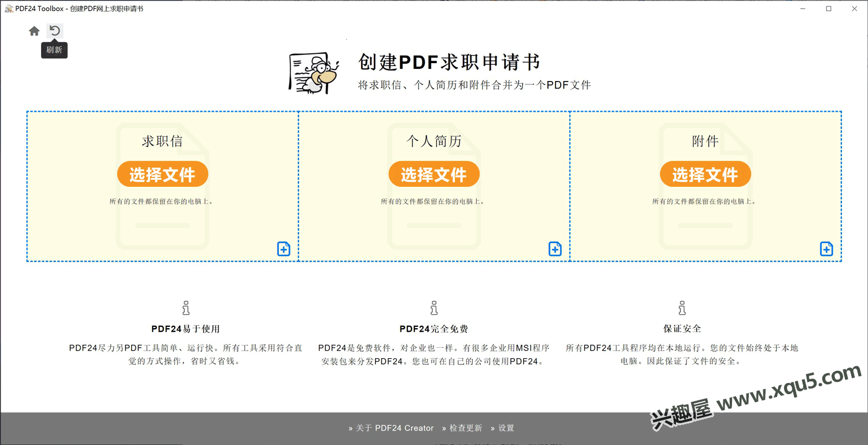The height and width of the screenshot is (445, 868).
Task: Click the description paragraph under PDF24易于使用
Action: click(x=186, y=355)
